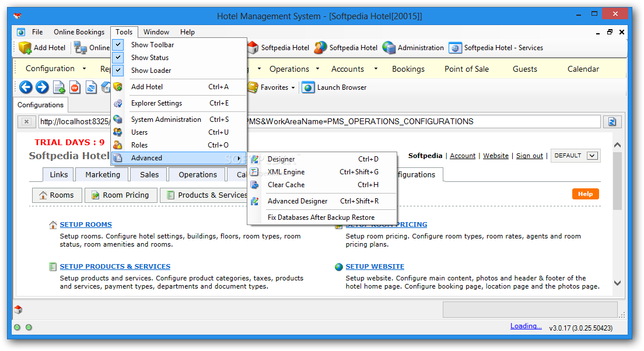Open the Favorites dropdown arrow
Image resolution: width=644 pixels, height=351 pixels.
pos(293,87)
